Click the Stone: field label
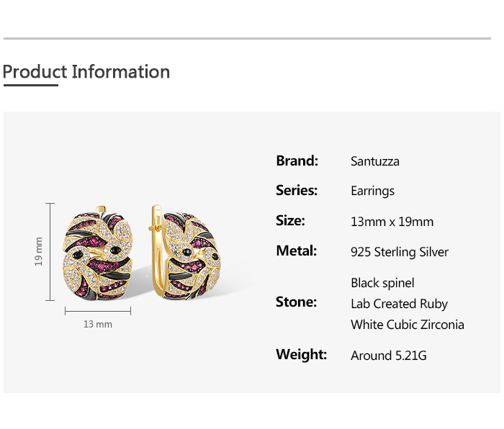The width and height of the screenshot is (504, 429). (x=296, y=302)
